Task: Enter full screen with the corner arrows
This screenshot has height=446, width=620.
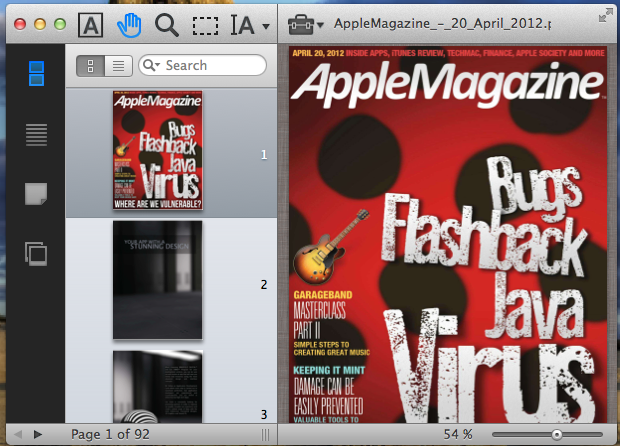Action: coord(605,15)
